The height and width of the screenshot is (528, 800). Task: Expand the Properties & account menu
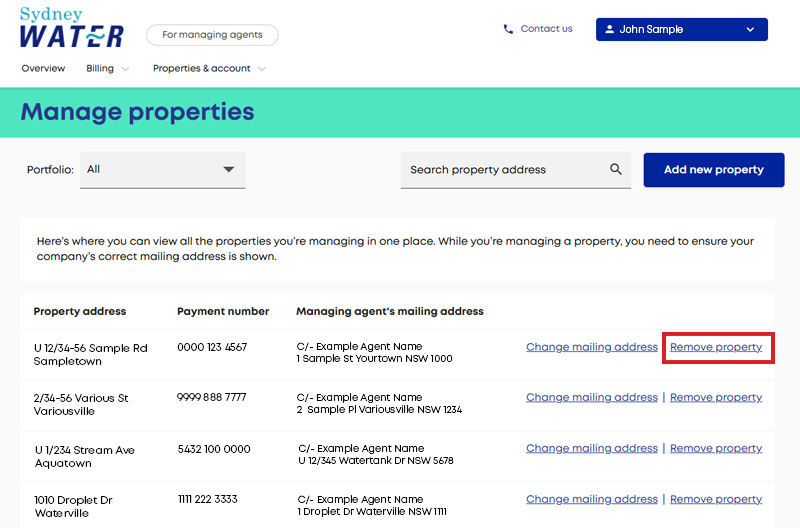[x=209, y=68]
